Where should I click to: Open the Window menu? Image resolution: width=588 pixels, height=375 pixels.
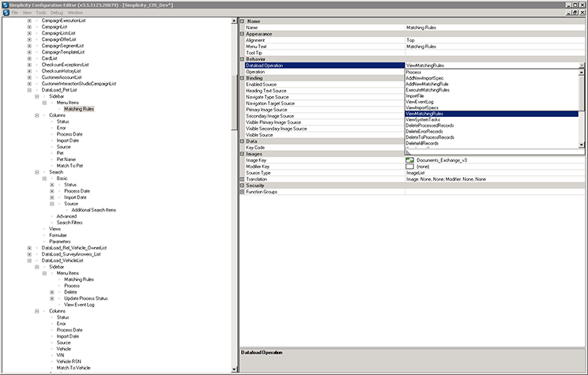tap(75, 13)
